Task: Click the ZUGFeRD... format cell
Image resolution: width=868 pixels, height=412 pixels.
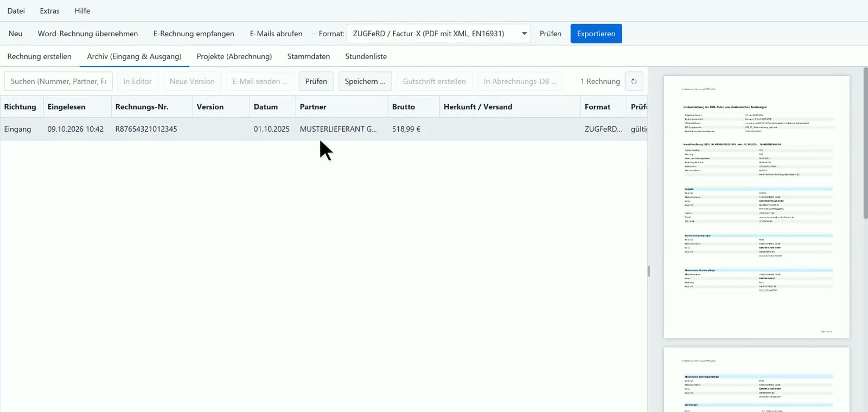Action: pyautogui.click(x=603, y=129)
